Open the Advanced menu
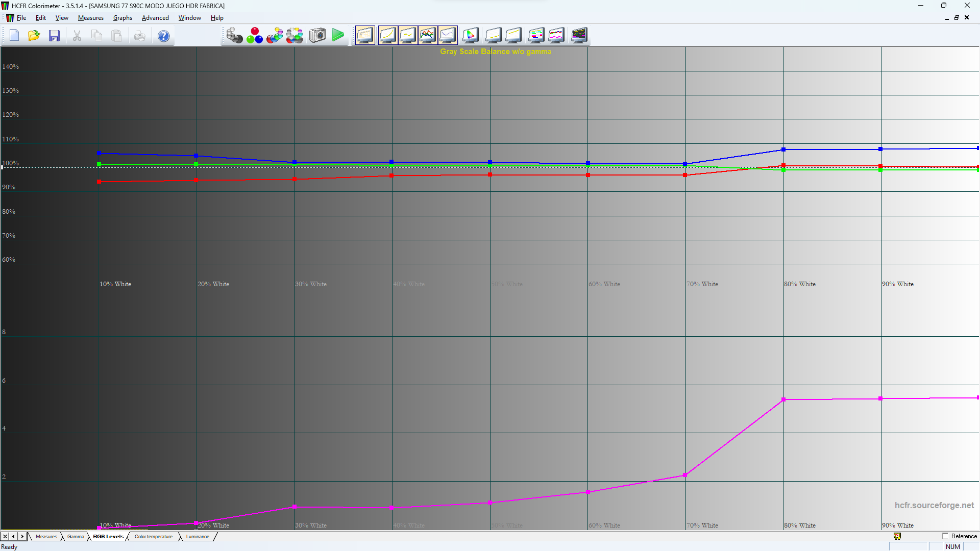Image resolution: width=980 pixels, height=551 pixels. 155,18
